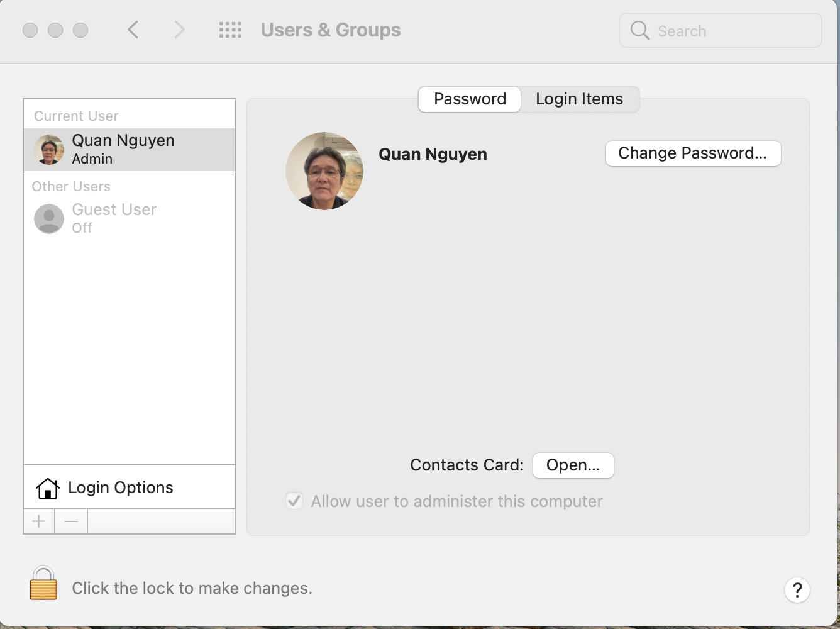Toggle Allow user to administer this computer

[x=294, y=501]
